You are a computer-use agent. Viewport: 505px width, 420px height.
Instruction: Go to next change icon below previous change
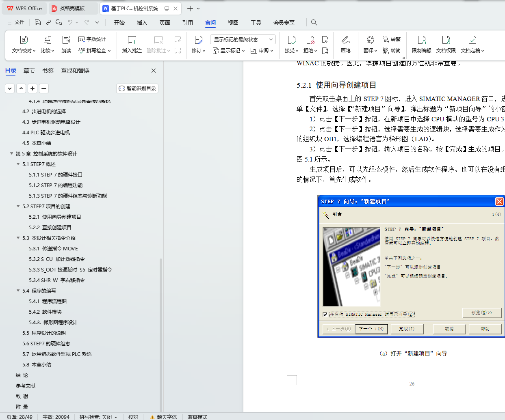pos(325,51)
